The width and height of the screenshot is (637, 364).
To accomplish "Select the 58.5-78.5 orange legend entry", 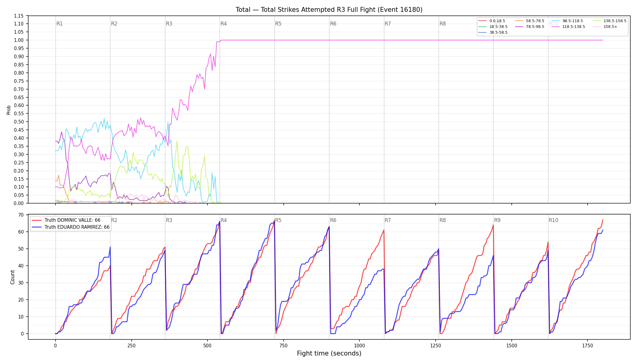I will coord(530,21).
